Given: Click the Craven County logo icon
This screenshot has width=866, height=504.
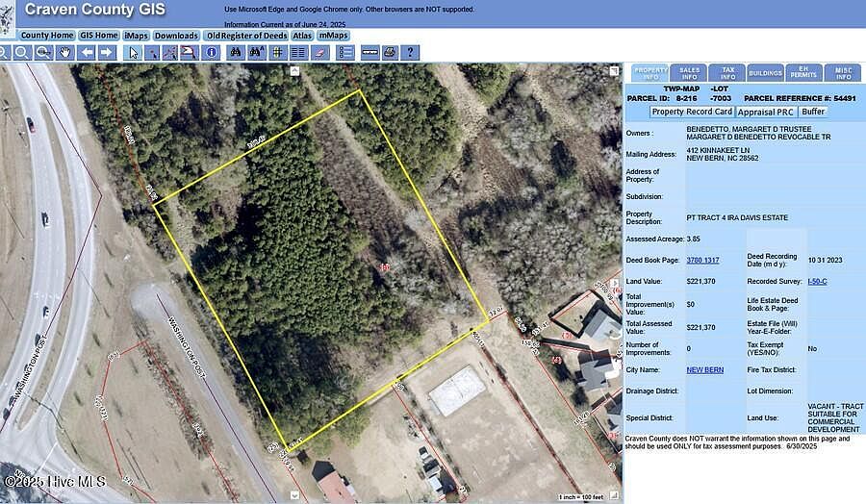Looking at the screenshot, I should tap(7, 19).
